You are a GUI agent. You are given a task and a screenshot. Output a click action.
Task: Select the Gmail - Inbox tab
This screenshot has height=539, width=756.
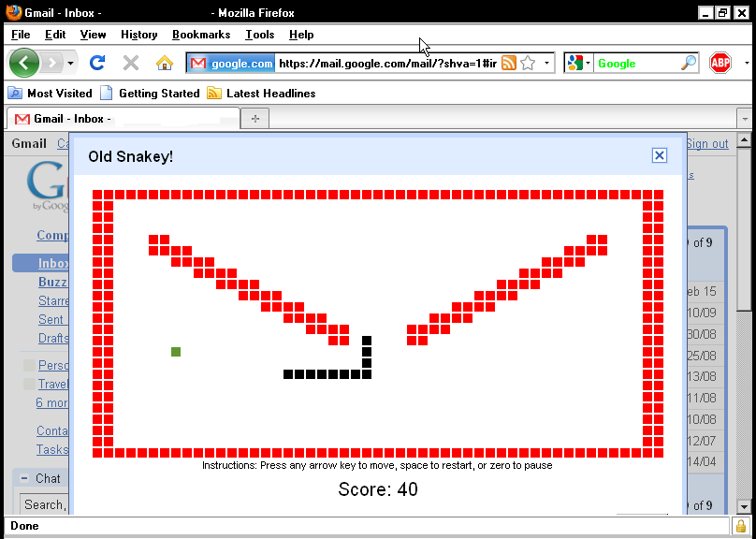pyautogui.click(x=122, y=119)
